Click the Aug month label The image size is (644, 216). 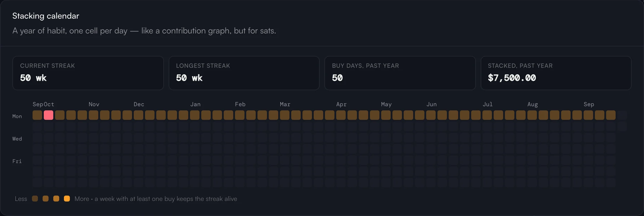pyautogui.click(x=533, y=104)
